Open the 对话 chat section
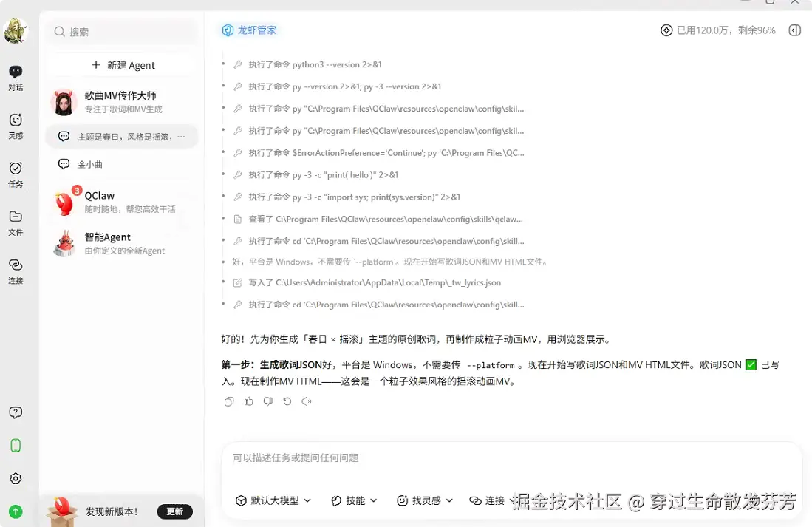 [x=16, y=78]
